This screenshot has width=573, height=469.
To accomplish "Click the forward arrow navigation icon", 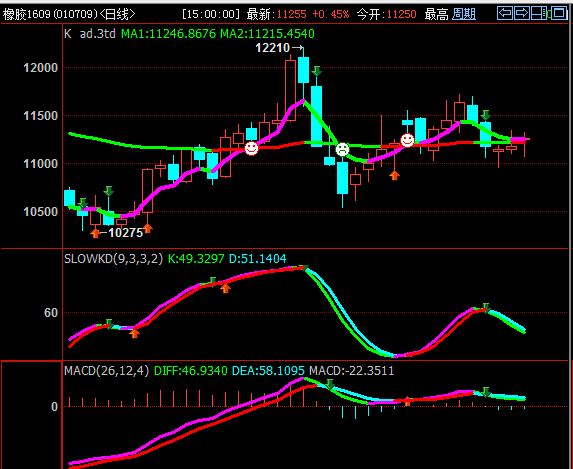I will click(522, 13).
